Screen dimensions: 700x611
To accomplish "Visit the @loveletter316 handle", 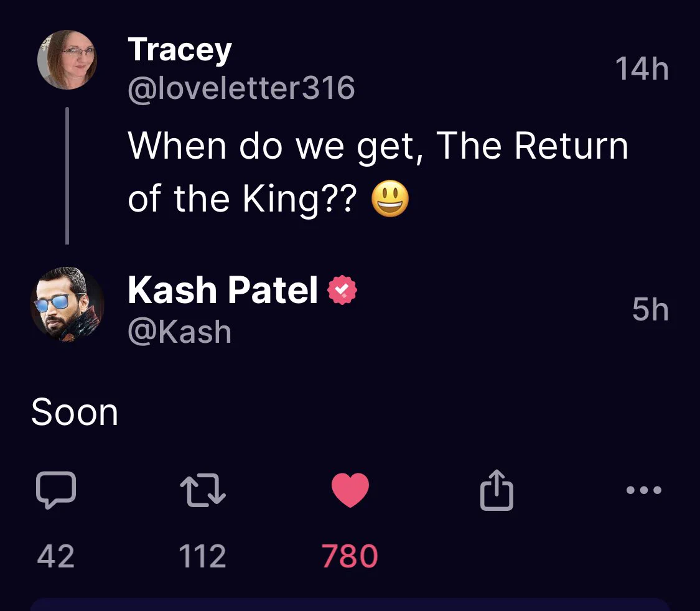I will click(x=241, y=88).
